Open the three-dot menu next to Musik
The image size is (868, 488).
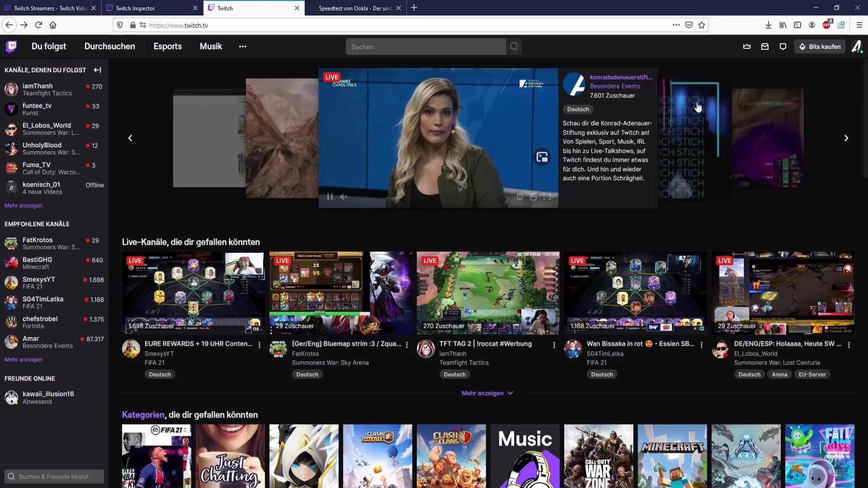pos(243,46)
